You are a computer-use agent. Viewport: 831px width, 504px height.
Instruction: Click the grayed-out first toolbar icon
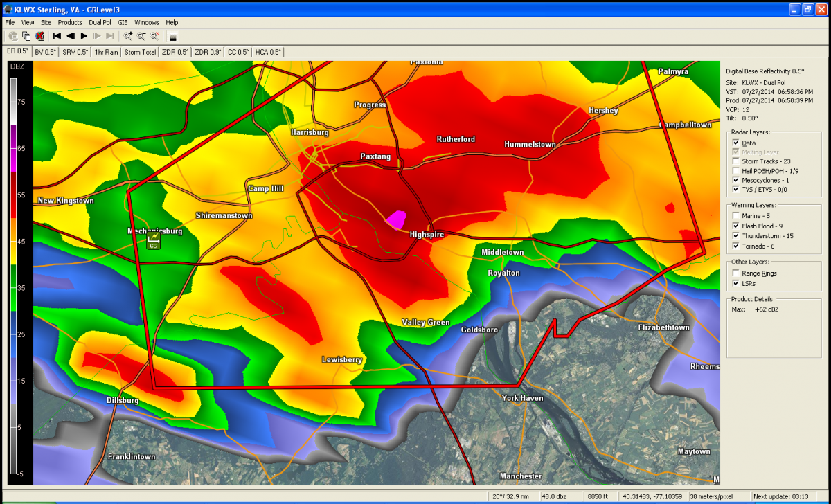(13, 35)
